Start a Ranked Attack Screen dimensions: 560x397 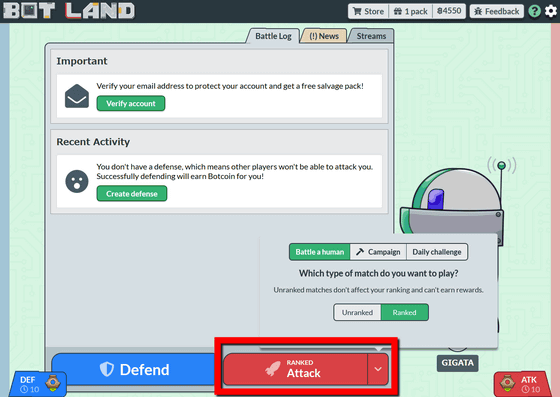[x=295, y=369]
